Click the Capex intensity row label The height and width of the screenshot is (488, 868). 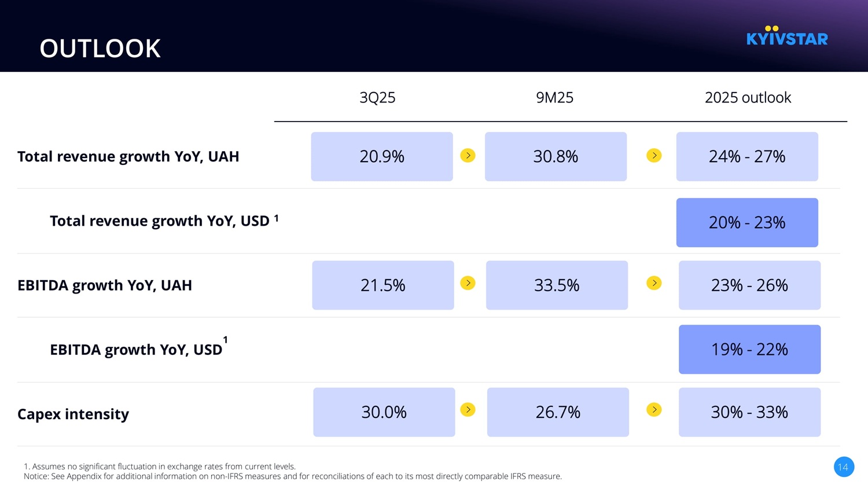pos(73,414)
